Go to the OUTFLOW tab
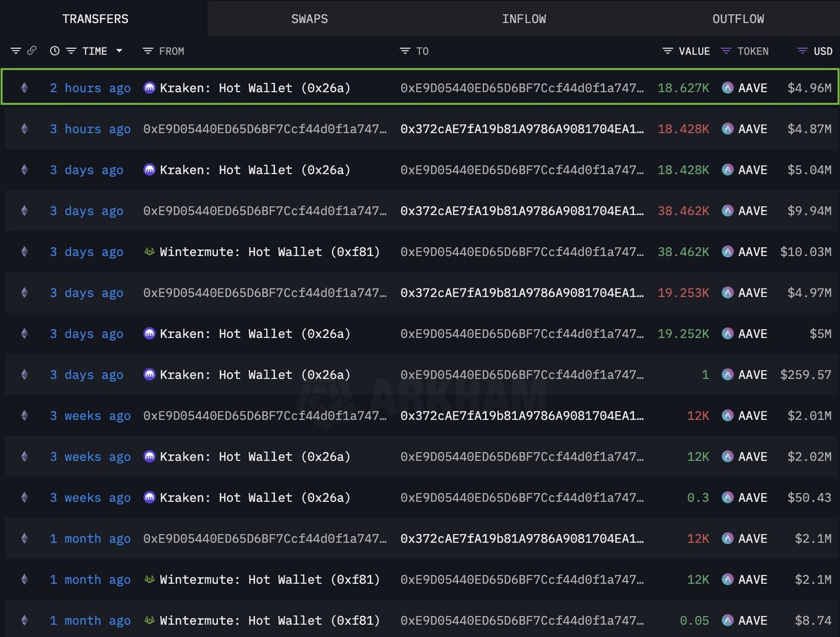840x637 pixels. (738, 19)
